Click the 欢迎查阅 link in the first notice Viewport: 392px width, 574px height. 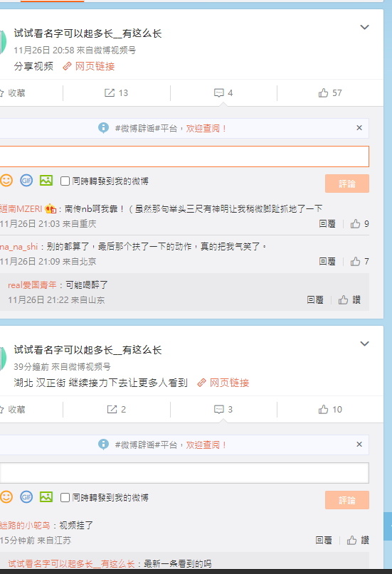tap(206, 129)
